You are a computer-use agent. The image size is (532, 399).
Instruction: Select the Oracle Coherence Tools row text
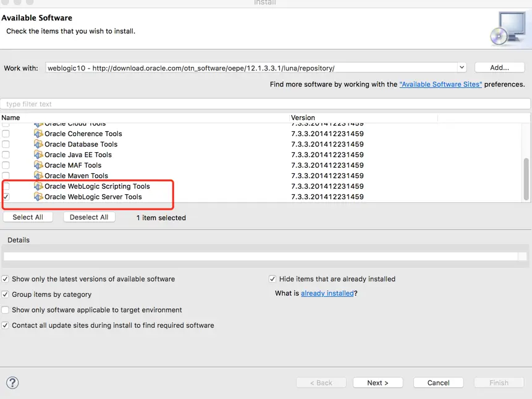coord(83,134)
